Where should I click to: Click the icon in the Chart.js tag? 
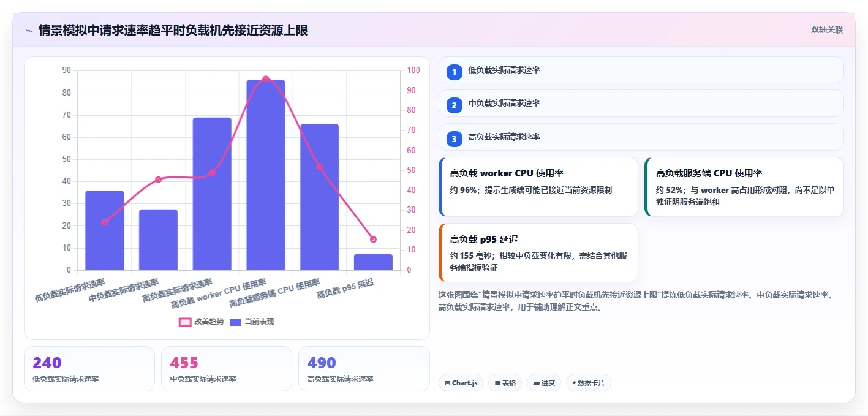[448, 384]
